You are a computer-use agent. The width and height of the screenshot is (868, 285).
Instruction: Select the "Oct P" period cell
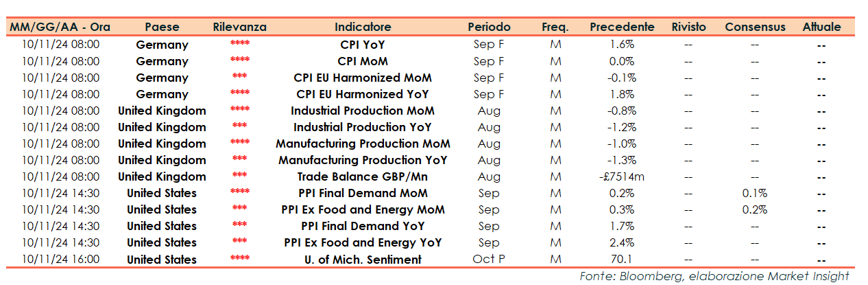click(x=489, y=259)
